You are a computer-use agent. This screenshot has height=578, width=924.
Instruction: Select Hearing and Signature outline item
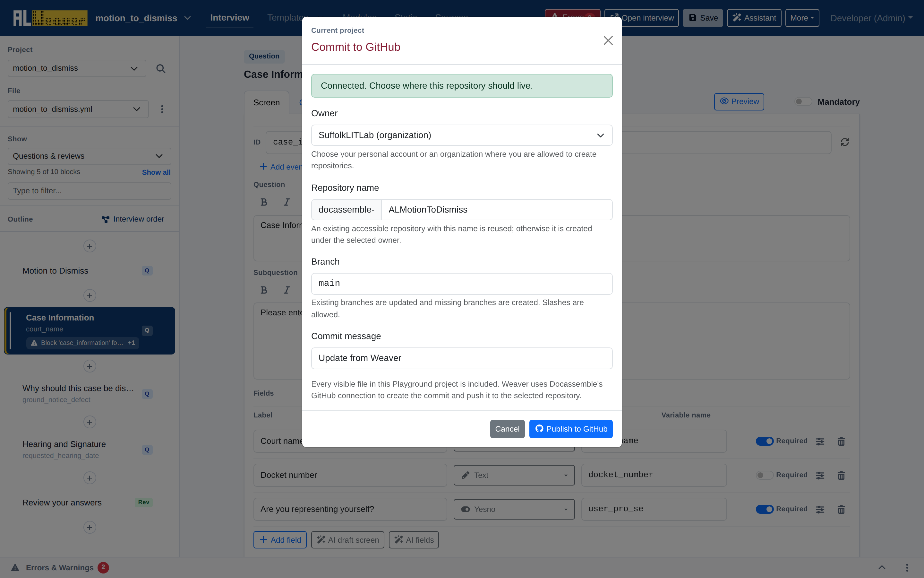coord(89,450)
